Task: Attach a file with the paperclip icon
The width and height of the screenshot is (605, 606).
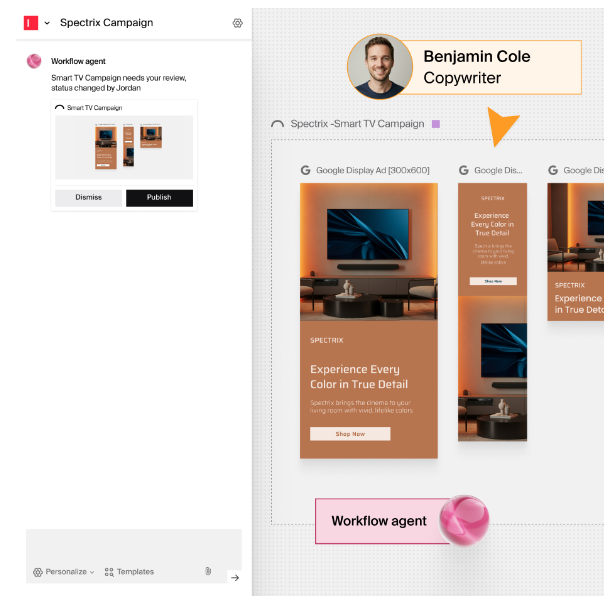Action: tap(208, 571)
